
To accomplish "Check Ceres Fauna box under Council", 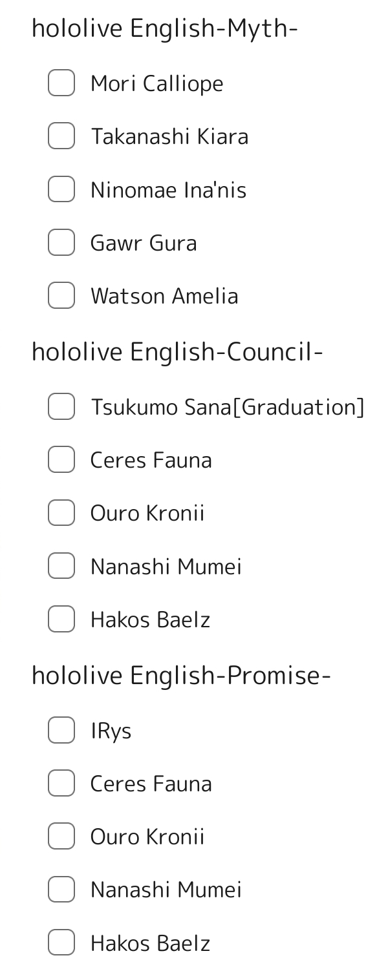I will 61,459.
